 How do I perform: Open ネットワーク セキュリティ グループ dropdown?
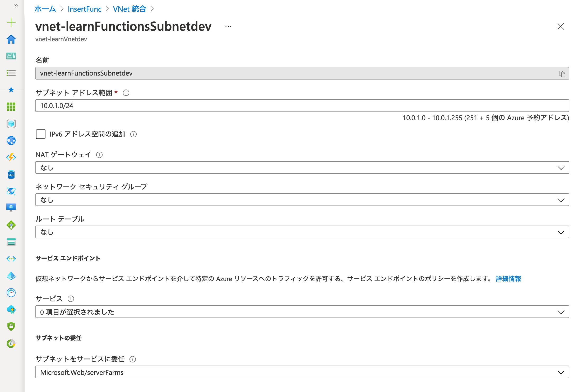(x=302, y=200)
